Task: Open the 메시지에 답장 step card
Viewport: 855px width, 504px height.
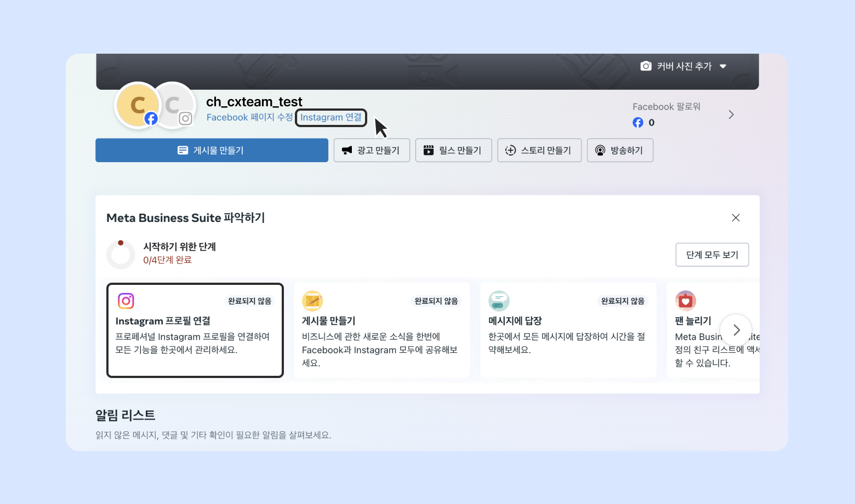Action: (x=568, y=330)
